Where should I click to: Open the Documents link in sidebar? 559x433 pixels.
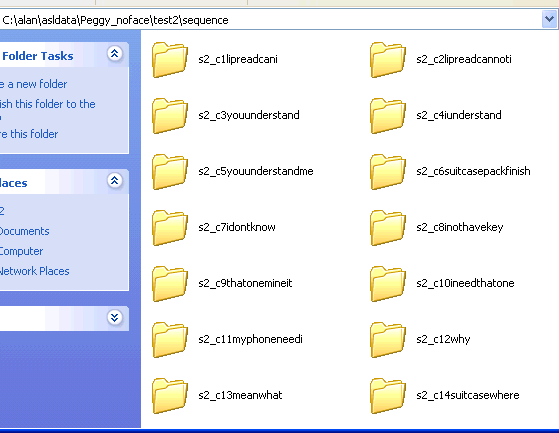[x=25, y=231]
